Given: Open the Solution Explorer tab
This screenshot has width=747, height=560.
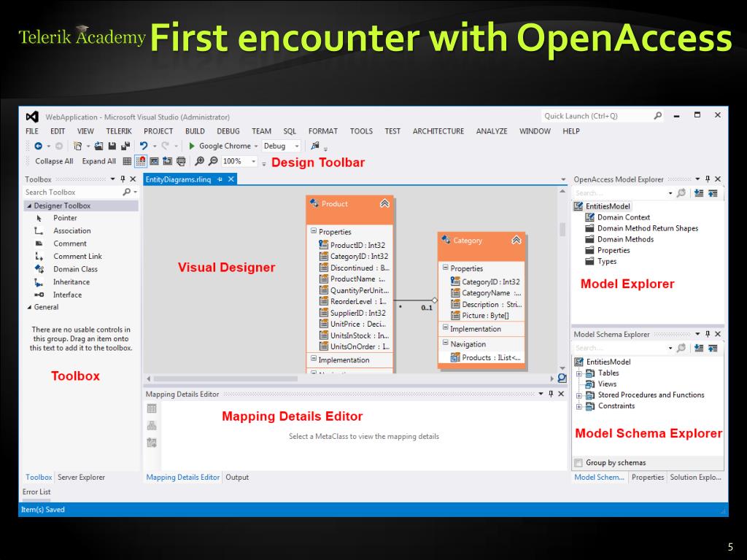Looking at the screenshot, I should [x=695, y=477].
